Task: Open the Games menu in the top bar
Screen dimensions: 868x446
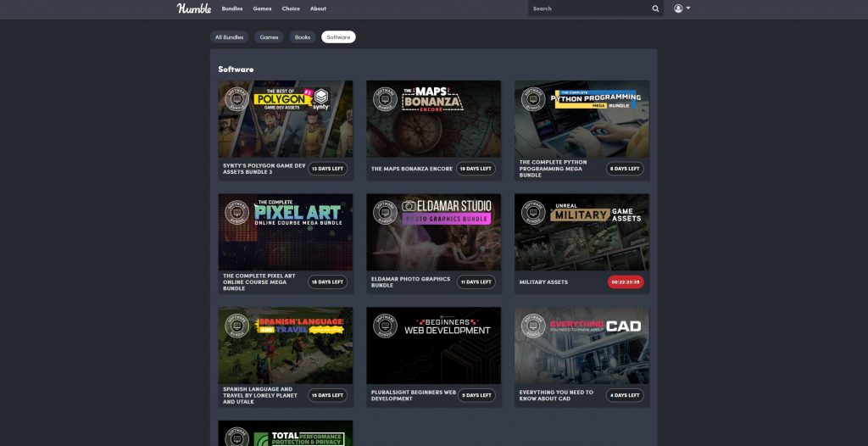Action: [x=262, y=8]
